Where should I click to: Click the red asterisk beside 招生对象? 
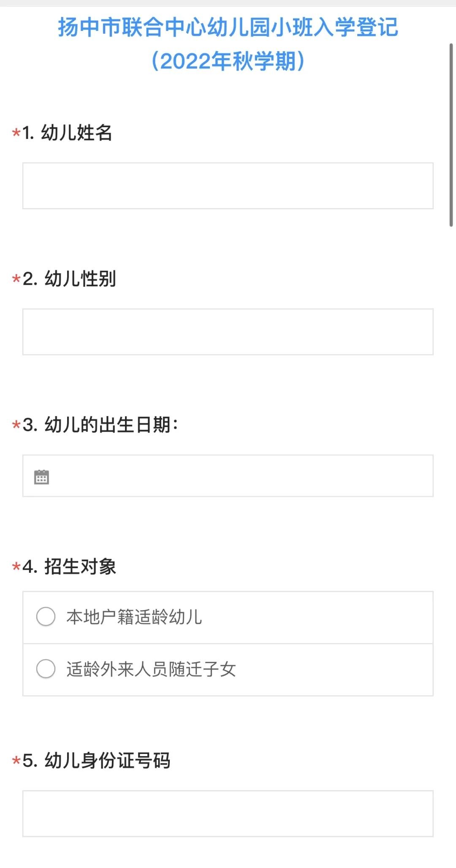[16, 567]
